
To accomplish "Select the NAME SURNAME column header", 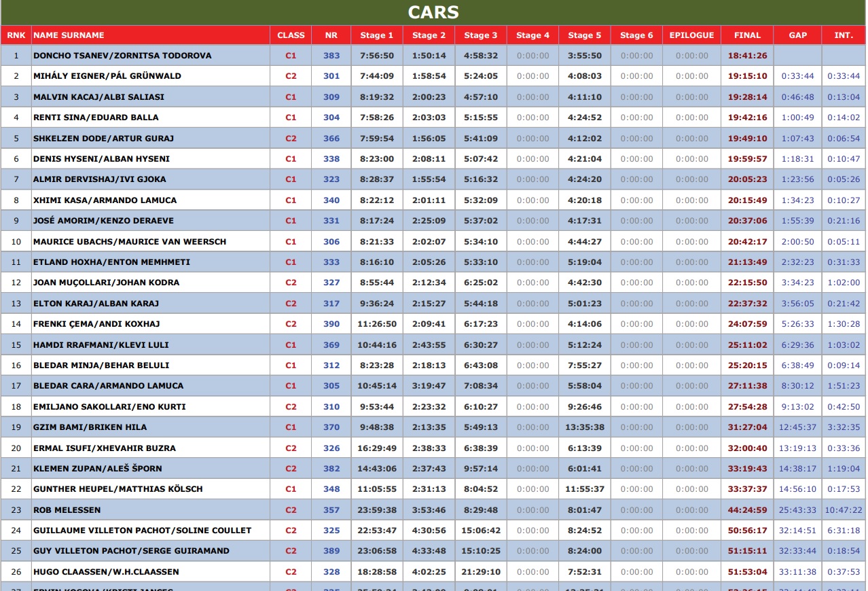I will [69, 35].
